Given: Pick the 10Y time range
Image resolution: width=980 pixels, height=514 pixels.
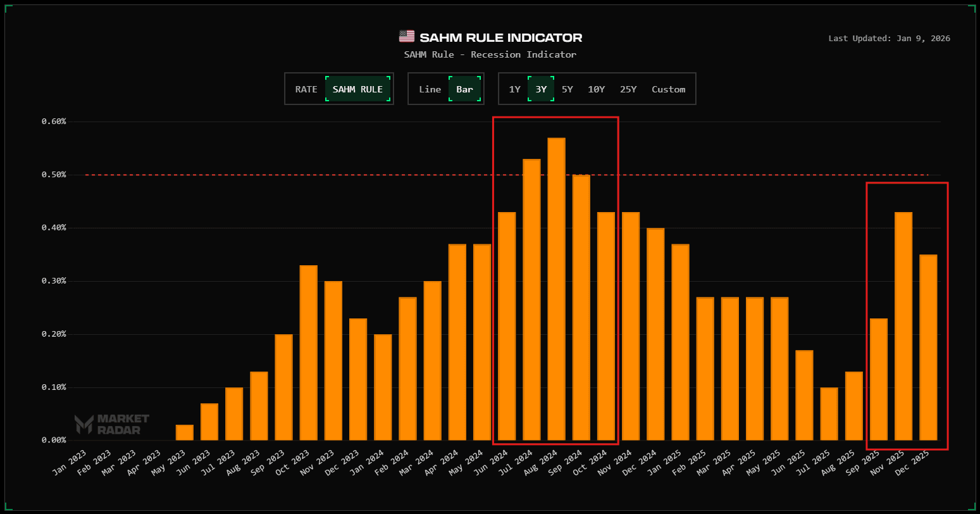Looking at the screenshot, I should (x=596, y=89).
